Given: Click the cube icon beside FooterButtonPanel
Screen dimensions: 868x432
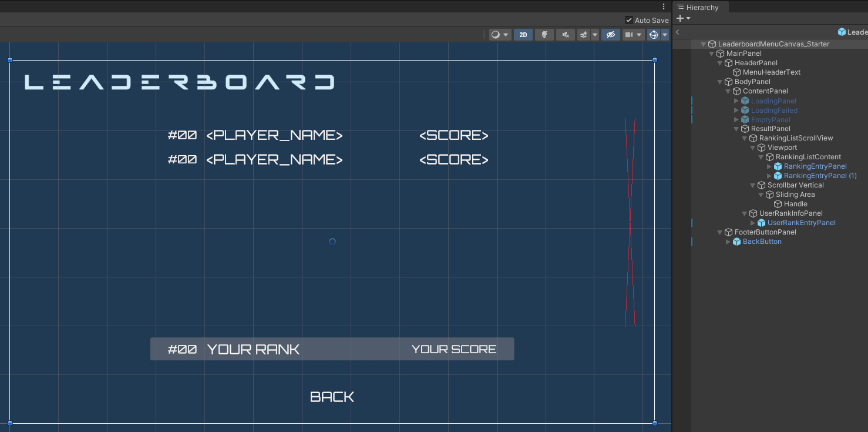Looking at the screenshot, I should point(729,232).
